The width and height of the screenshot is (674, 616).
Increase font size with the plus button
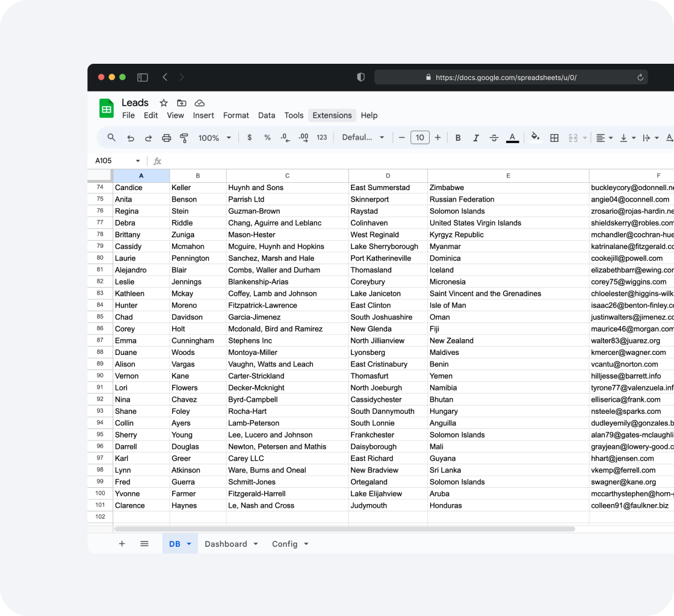pyautogui.click(x=437, y=137)
